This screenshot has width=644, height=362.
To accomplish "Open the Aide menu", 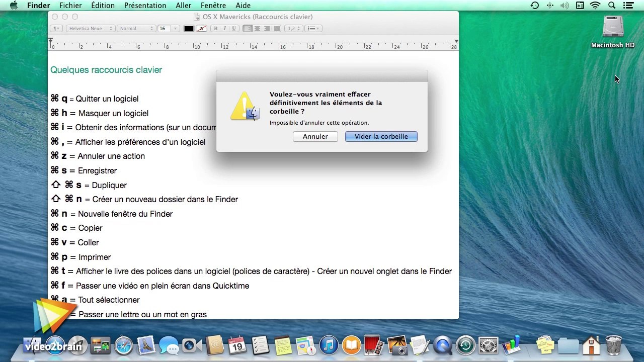I will pyautogui.click(x=243, y=6).
